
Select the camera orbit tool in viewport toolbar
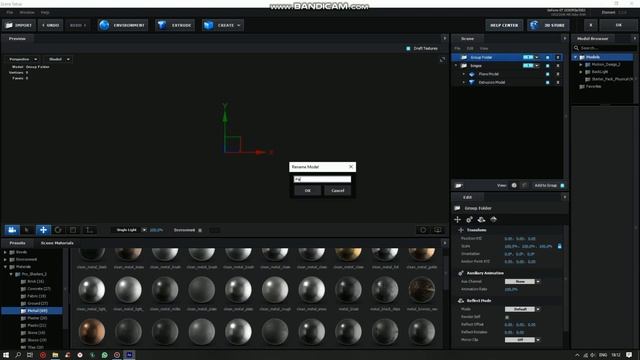coord(12,230)
